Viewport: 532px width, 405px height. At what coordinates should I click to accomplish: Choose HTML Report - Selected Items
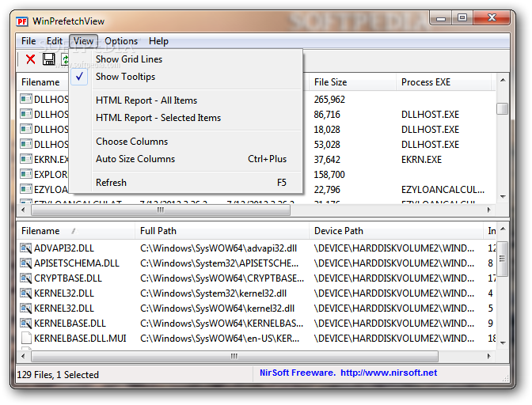pyautogui.click(x=186, y=118)
